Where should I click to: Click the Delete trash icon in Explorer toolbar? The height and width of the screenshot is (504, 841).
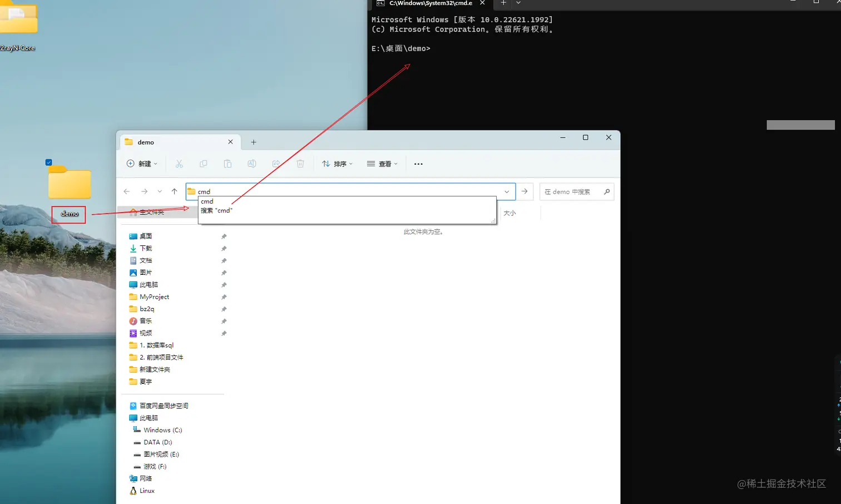point(300,164)
